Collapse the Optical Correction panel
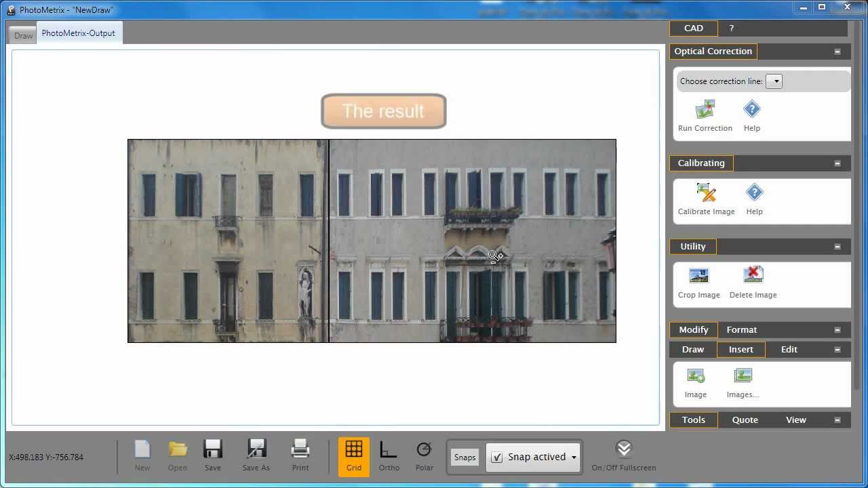868x488 pixels. click(x=837, y=52)
